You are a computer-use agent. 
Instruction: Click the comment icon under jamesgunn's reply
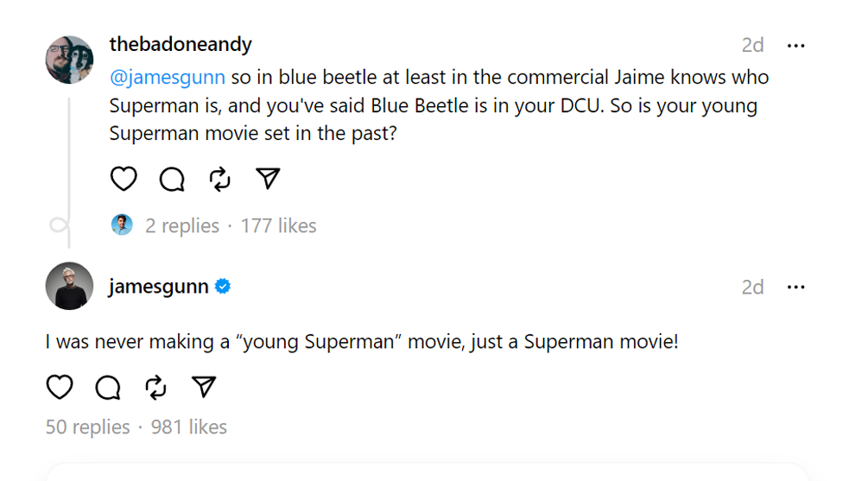pos(108,388)
